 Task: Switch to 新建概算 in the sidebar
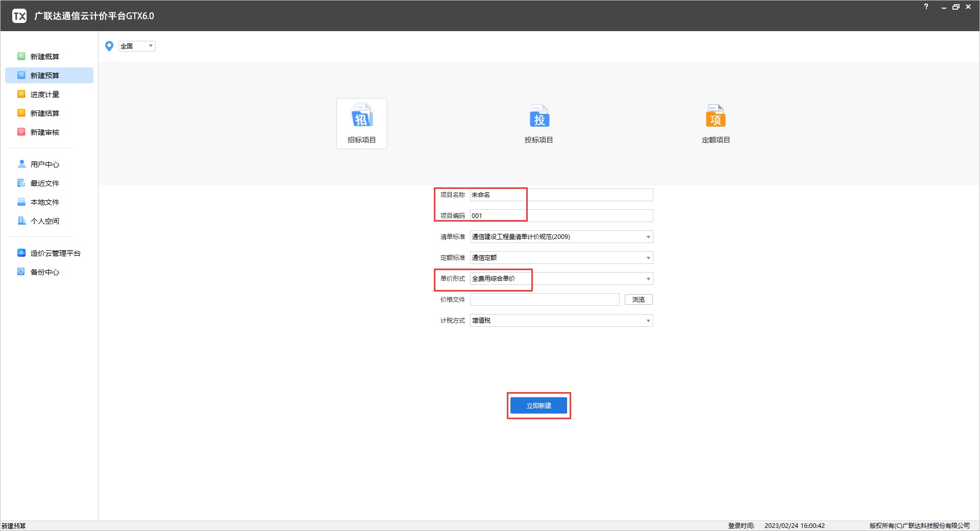click(44, 57)
